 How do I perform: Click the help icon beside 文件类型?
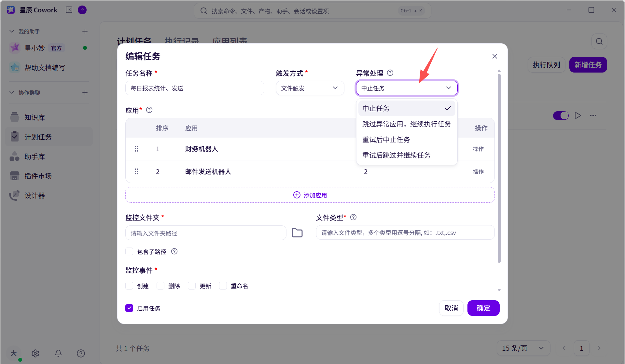[x=353, y=217]
